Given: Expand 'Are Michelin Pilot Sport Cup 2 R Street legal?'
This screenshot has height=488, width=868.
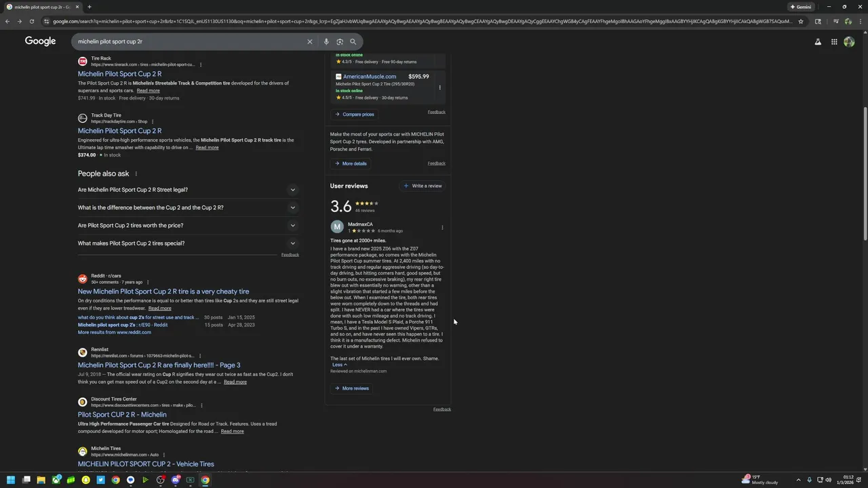Looking at the screenshot, I should 188,190.
